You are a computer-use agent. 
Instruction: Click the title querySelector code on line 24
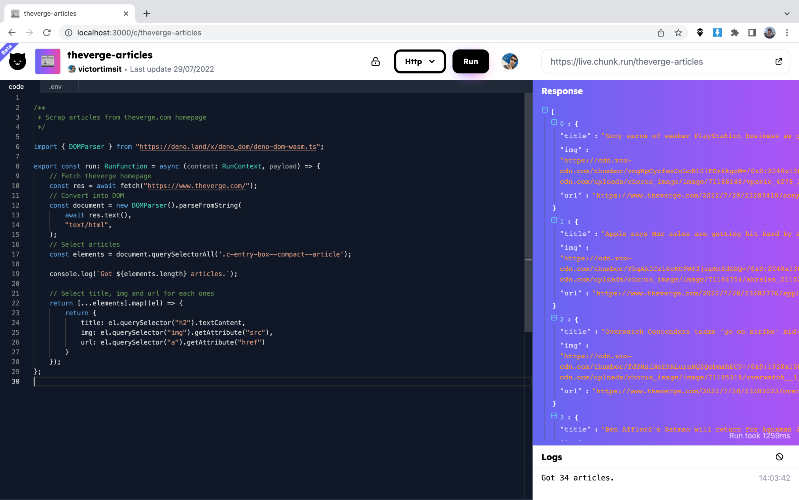point(163,323)
